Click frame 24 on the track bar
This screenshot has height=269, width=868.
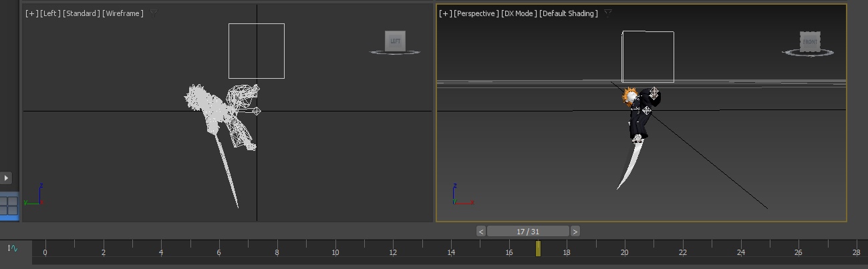coord(740,252)
